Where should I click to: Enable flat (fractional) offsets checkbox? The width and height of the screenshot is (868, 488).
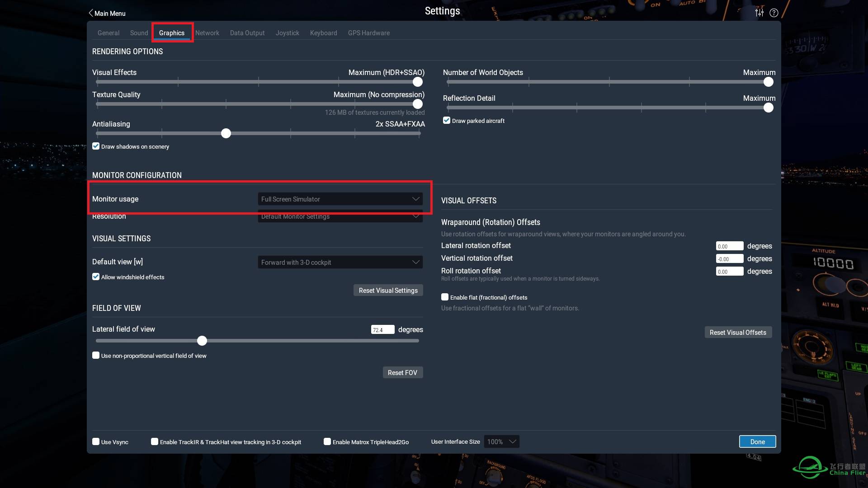tap(445, 297)
